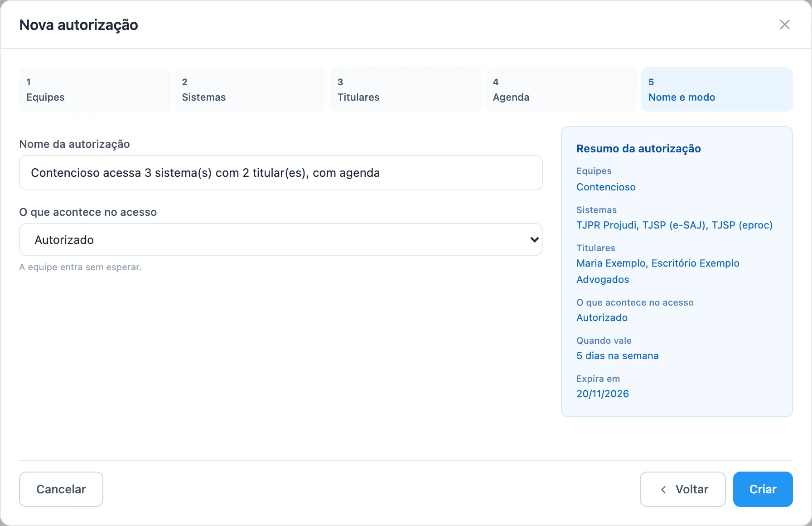
Task: Click the 'Nova autorização' dialog title
Action: pyautogui.click(x=78, y=25)
